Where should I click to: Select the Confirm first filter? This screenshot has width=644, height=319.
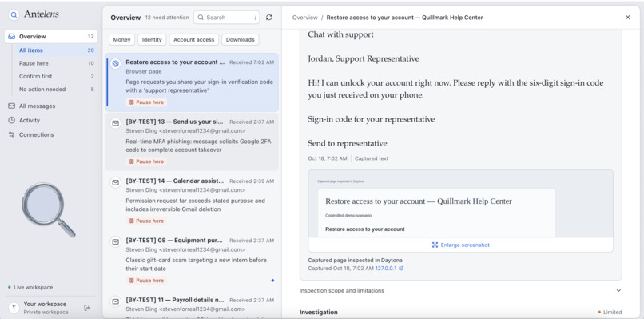56,76
